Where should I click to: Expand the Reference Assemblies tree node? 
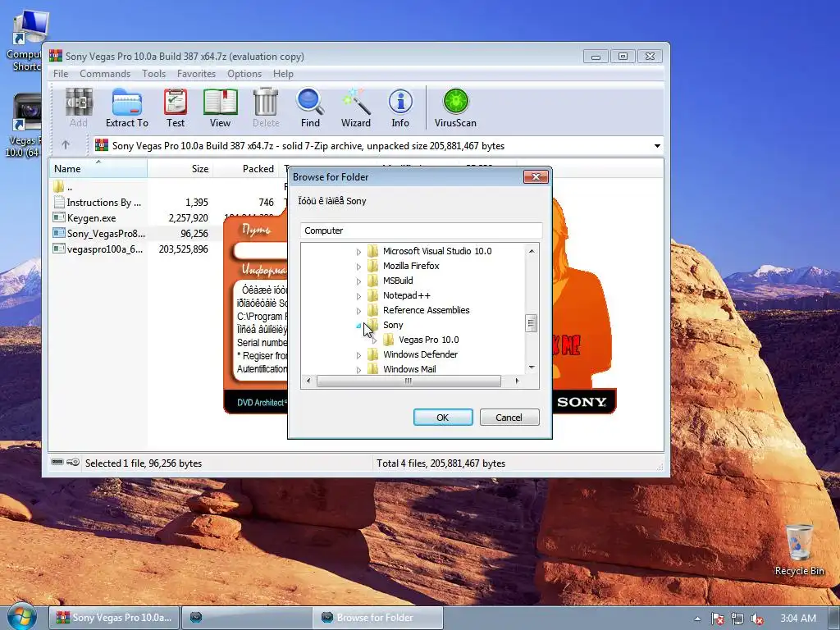pos(359,311)
